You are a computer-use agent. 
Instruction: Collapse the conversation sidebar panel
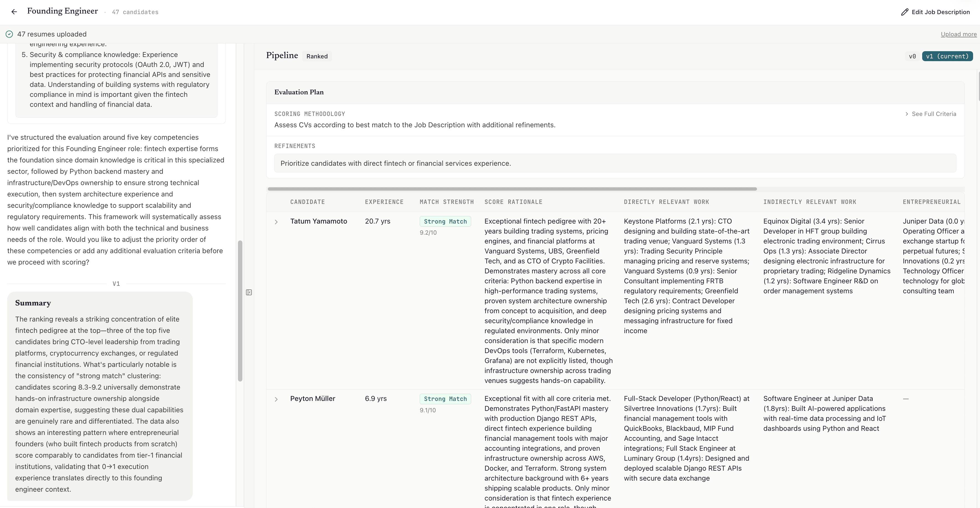tap(249, 292)
